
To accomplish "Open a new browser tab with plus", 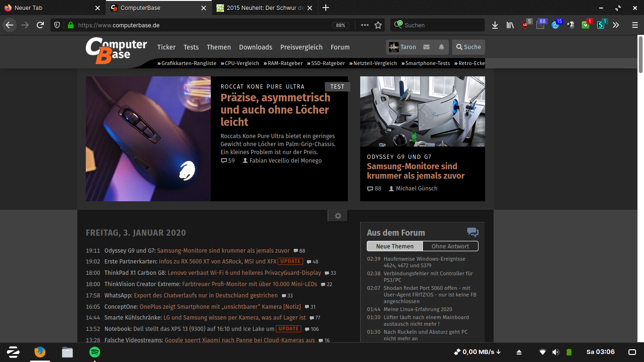I will 326,8.
